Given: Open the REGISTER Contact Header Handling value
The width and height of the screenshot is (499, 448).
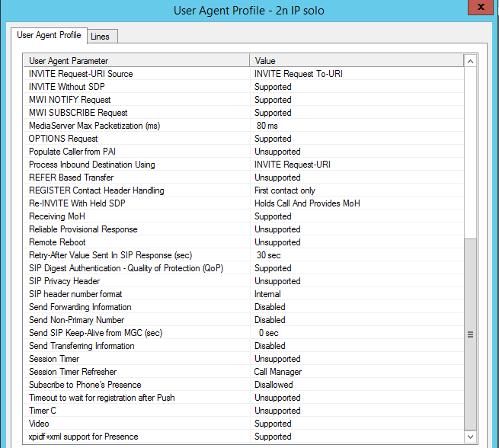Looking at the screenshot, I should [285, 190].
